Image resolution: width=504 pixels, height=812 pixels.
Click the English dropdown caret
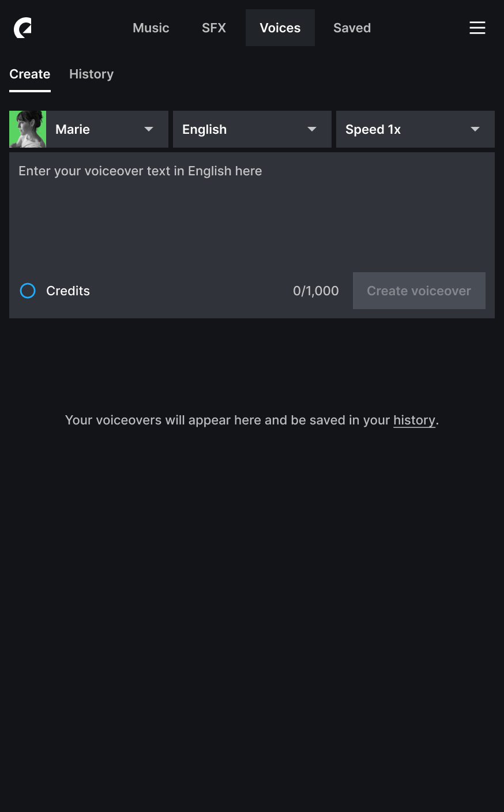(x=312, y=129)
